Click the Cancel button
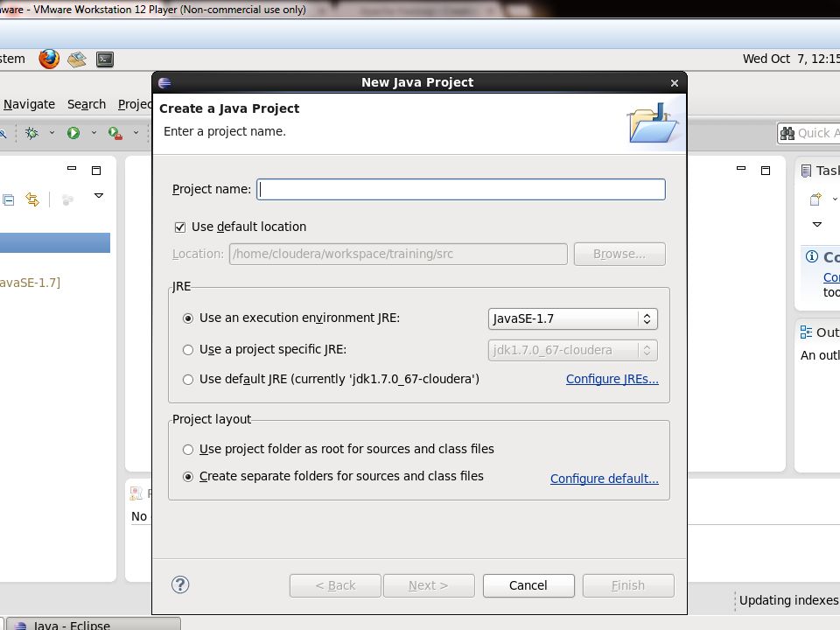Screen dimensions: 840x630 pos(528,585)
